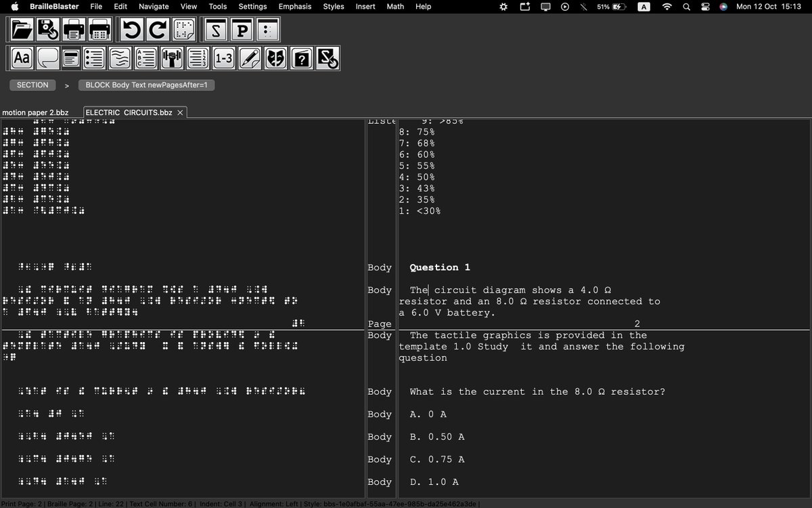Click the line numbering 1-2-3 icon

click(x=198, y=58)
